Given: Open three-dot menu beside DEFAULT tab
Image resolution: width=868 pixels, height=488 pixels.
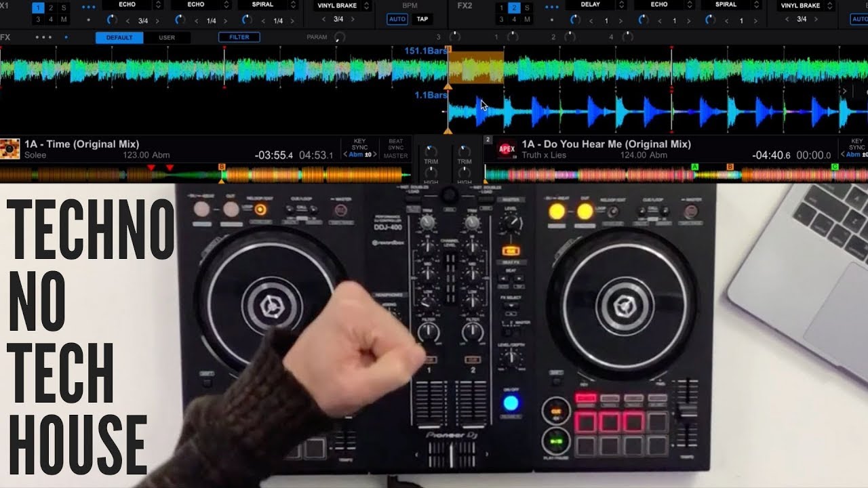Looking at the screenshot, I should [x=43, y=37].
